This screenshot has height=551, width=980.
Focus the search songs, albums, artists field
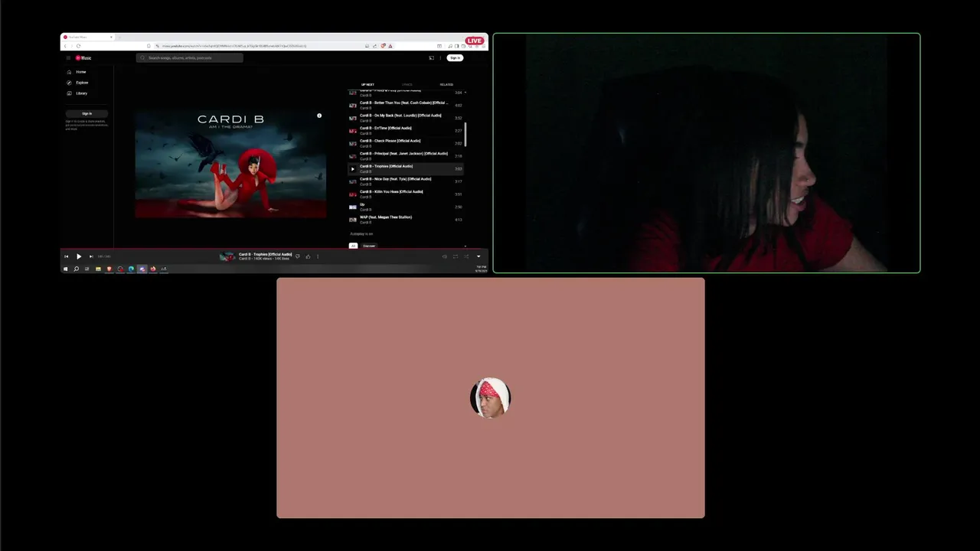pos(190,58)
